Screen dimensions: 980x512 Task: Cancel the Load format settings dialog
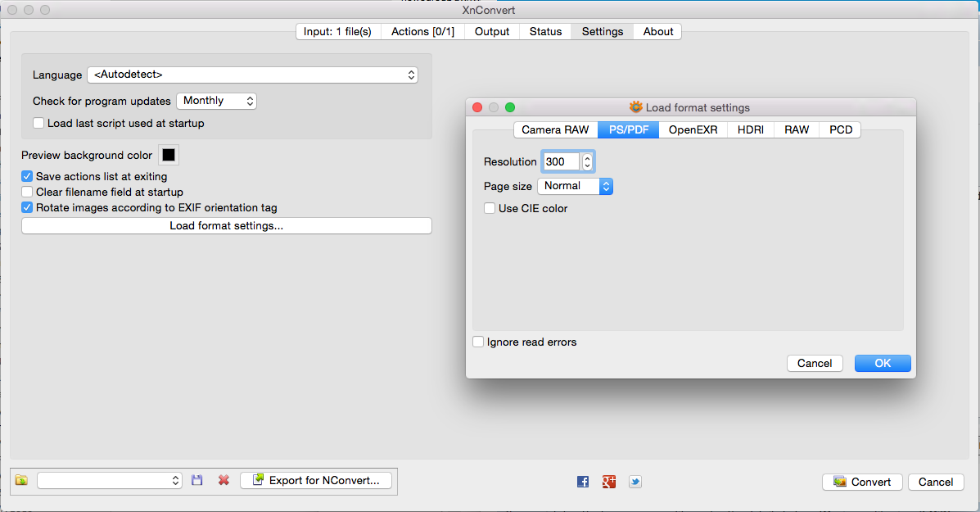pos(815,363)
